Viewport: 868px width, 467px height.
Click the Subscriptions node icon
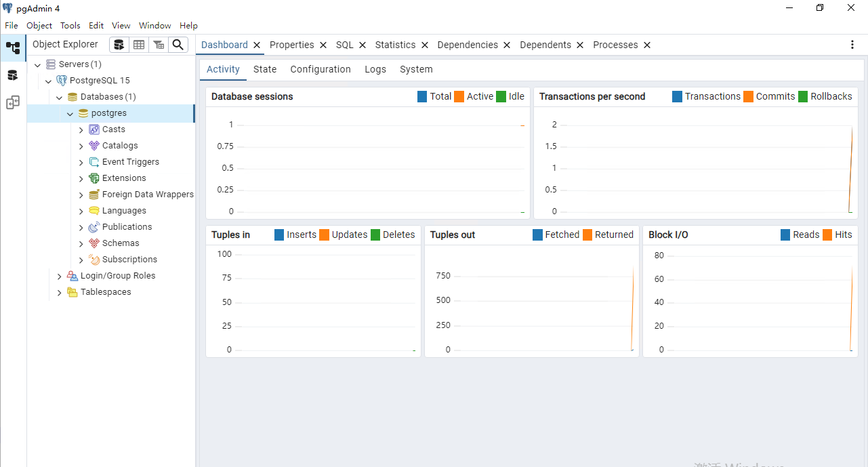pos(94,260)
